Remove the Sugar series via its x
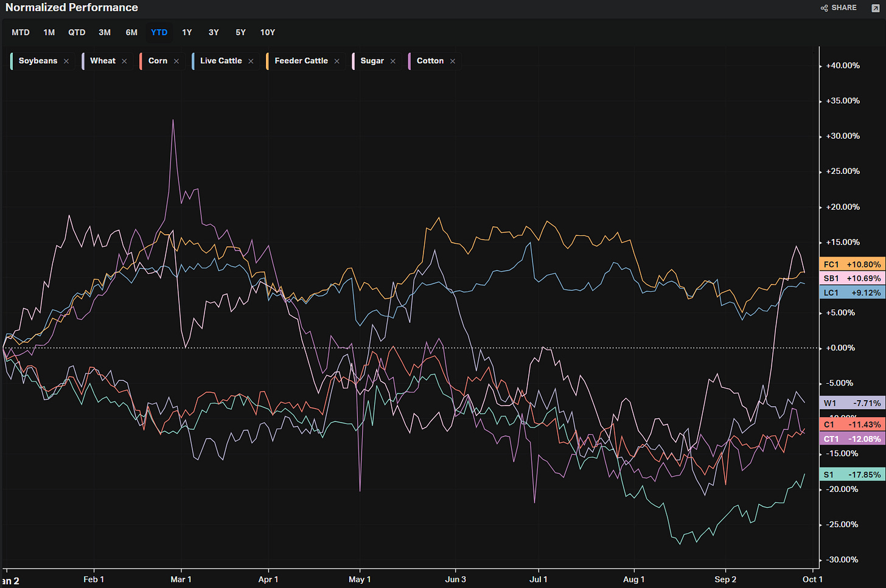The width and height of the screenshot is (886, 588). point(393,61)
